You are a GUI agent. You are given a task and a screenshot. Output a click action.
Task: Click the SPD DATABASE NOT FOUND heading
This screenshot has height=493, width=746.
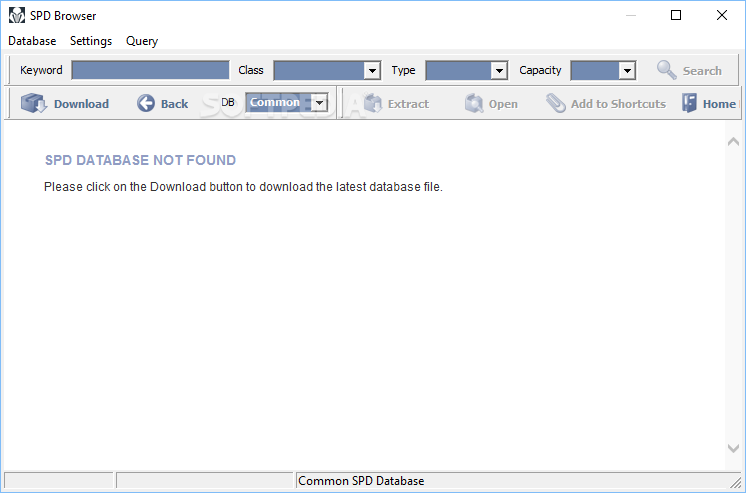point(140,160)
